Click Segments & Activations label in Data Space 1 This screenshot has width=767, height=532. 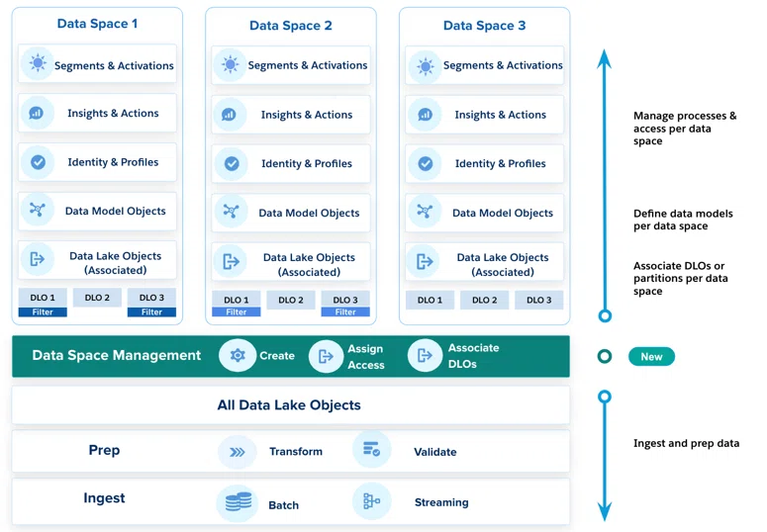click(114, 65)
